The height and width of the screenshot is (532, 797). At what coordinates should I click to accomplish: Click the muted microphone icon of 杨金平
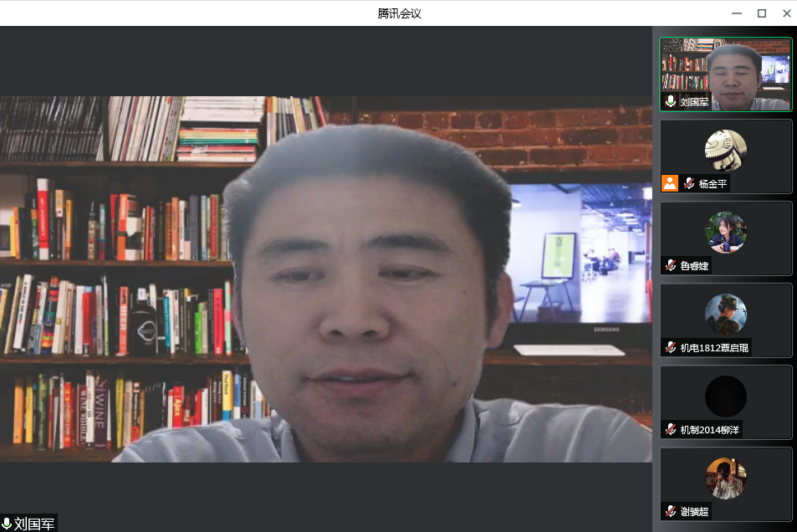tap(689, 183)
